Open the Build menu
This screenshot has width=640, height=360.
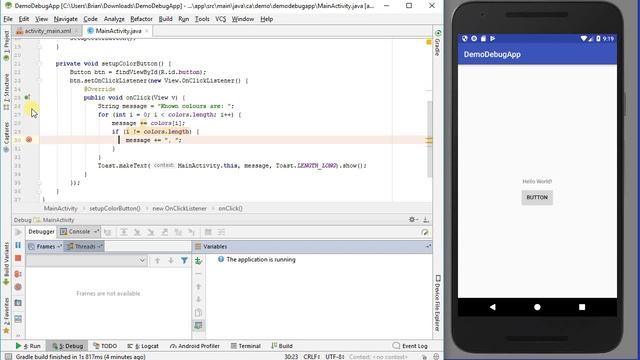click(165, 19)
